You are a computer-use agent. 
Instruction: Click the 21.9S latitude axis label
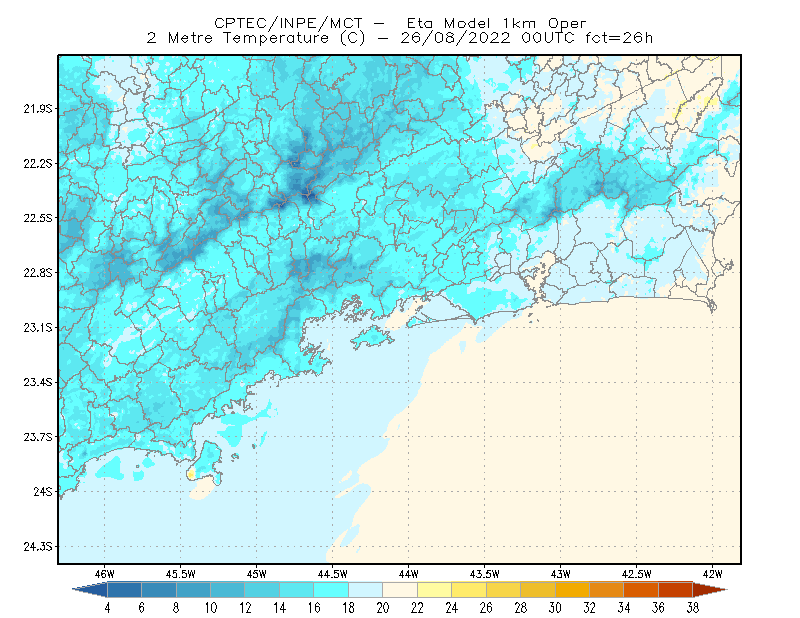click(x=38, y=109)
